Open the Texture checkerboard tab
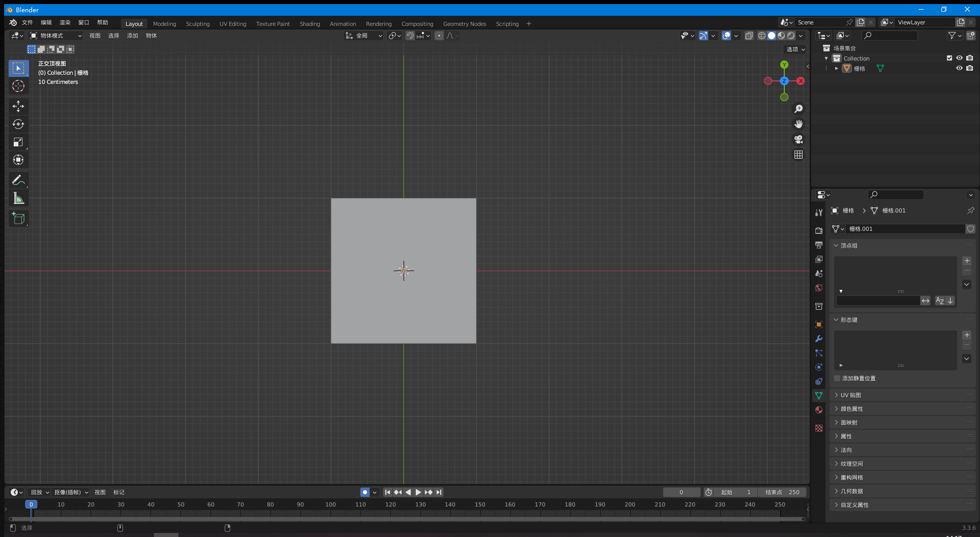 [818, 428]
